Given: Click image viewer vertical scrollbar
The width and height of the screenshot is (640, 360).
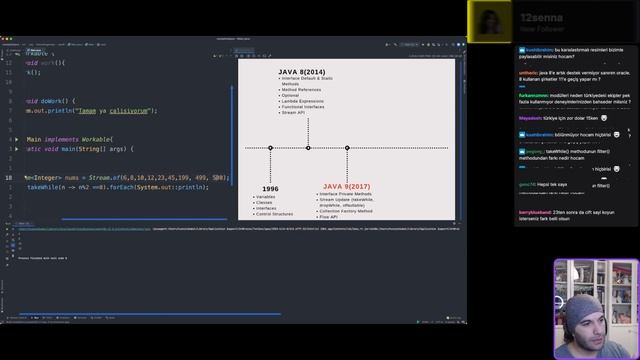Looking at the screenshot, I should pos(461,139).
